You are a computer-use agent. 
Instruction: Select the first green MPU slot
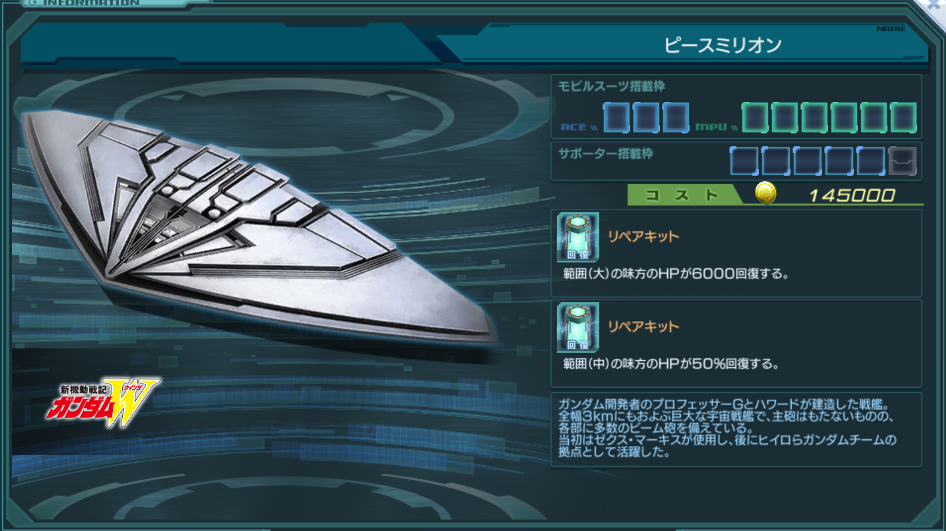coord(755,117)
